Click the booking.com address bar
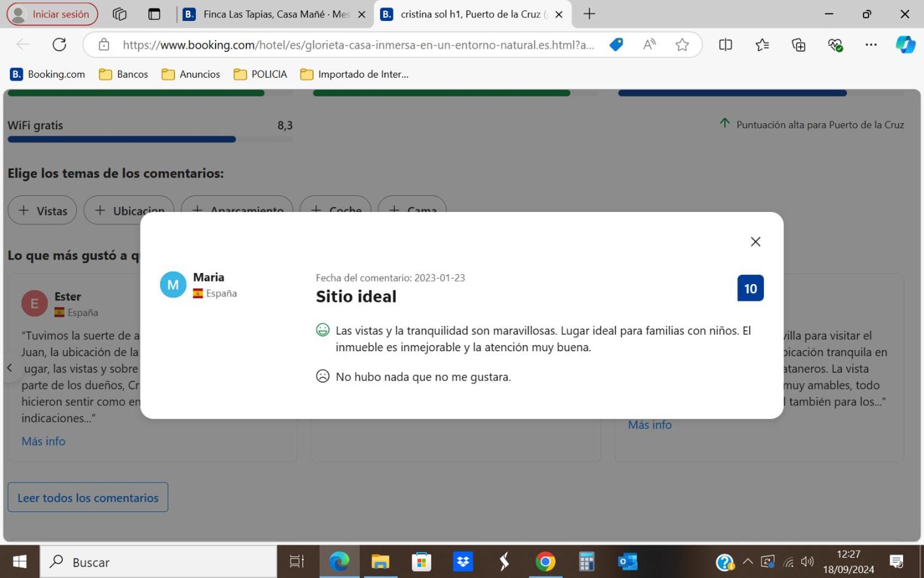Image resolution: width=924 pixels, height=578 pixels. [358, 45]
